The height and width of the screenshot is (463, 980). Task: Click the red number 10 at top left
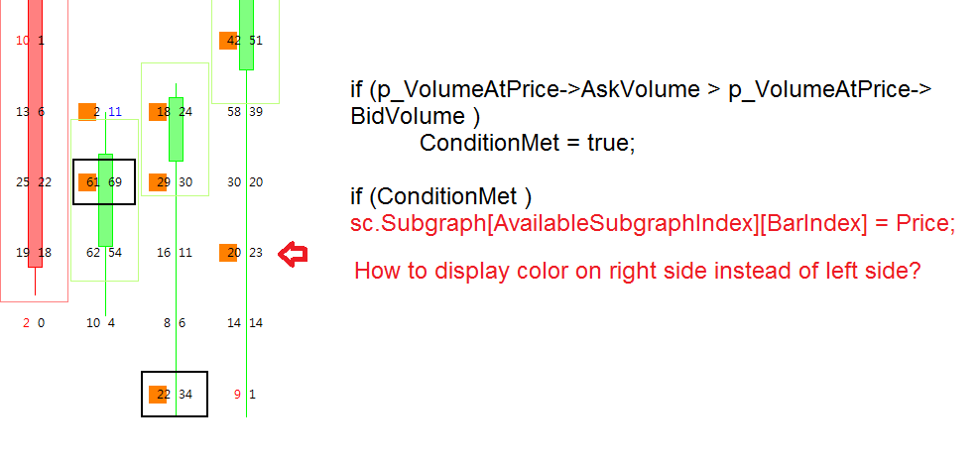[x=23, y=41]
